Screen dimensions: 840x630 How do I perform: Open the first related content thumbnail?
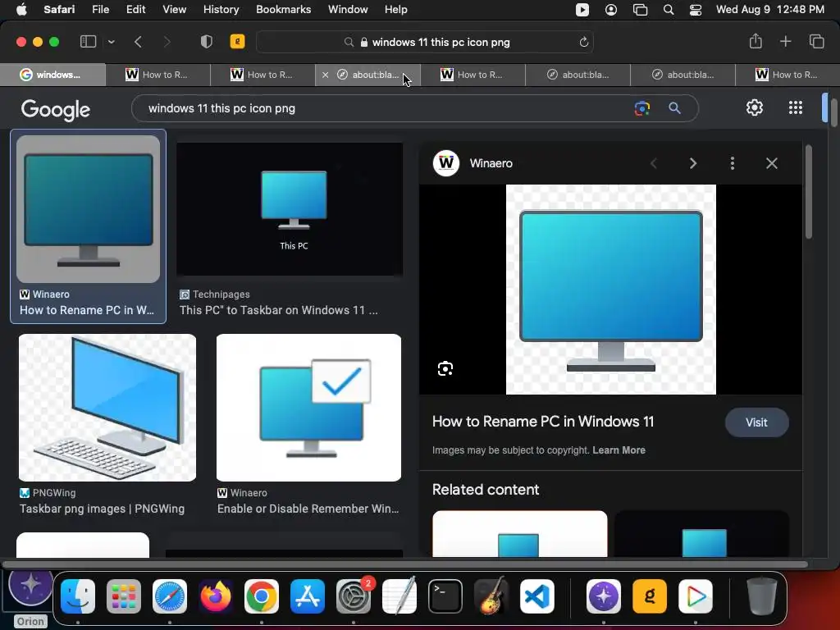point(519,534)
